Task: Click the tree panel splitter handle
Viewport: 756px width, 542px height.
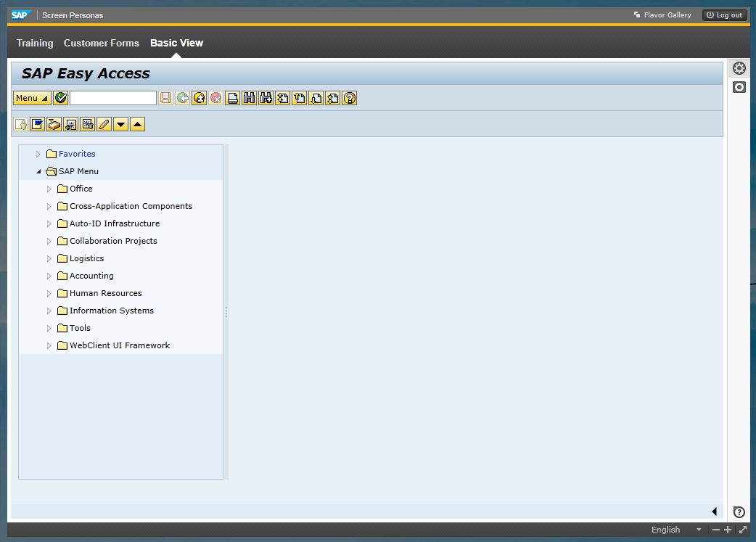Action: point(226,312)
